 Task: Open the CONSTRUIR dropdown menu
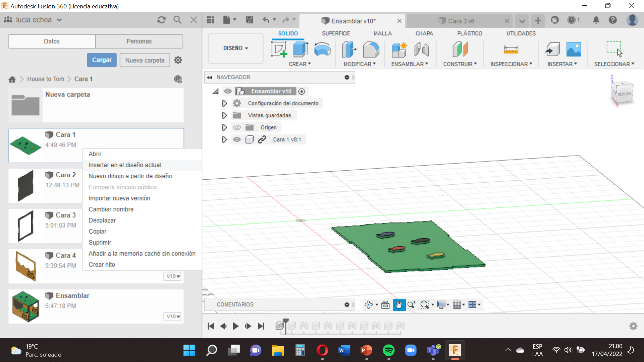pyautogui.click(x=460, y=64)
